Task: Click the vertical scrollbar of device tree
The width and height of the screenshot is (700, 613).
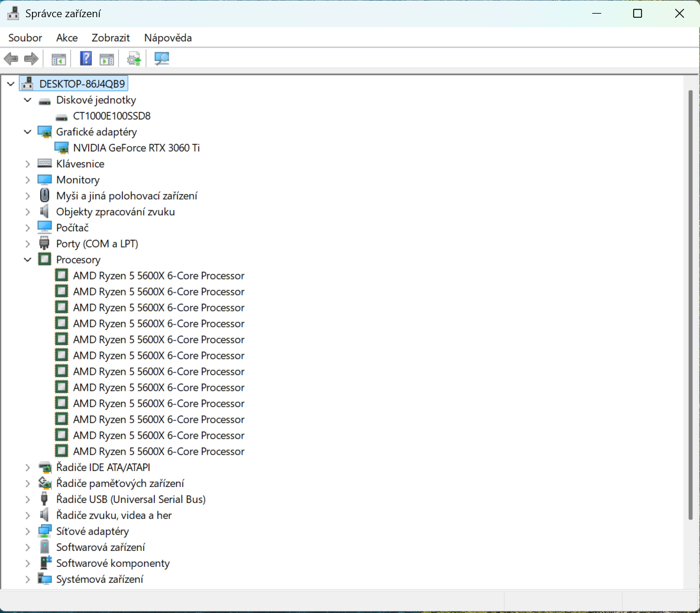Action: pyautogui.click(x=690, y=296)
